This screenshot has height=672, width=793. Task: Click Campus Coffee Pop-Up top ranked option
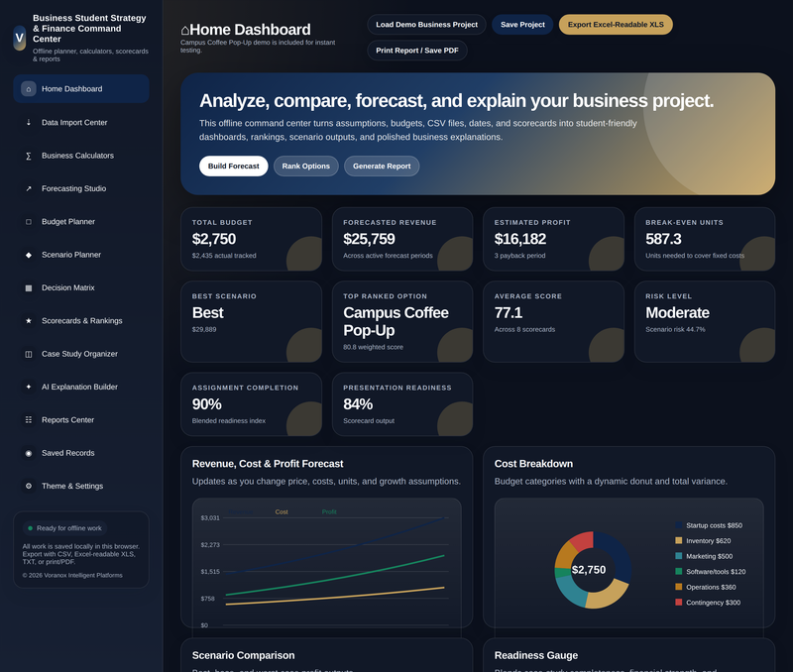tap(396, 321)
